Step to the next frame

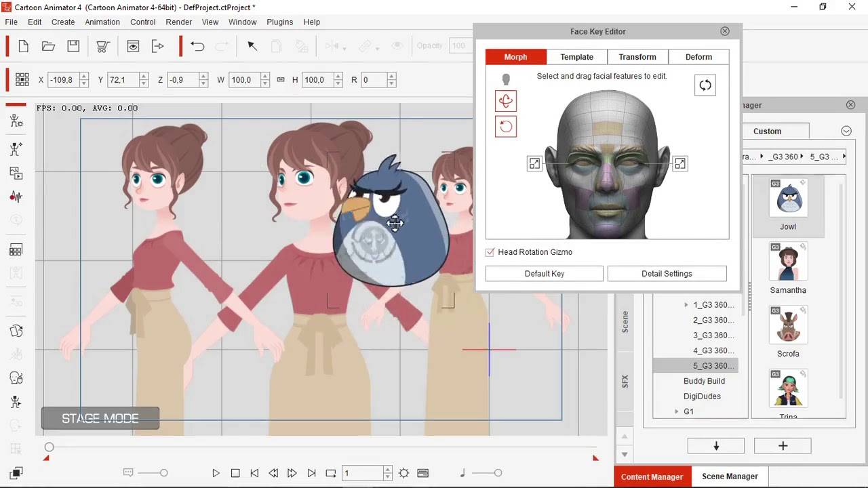pos(292,473)
